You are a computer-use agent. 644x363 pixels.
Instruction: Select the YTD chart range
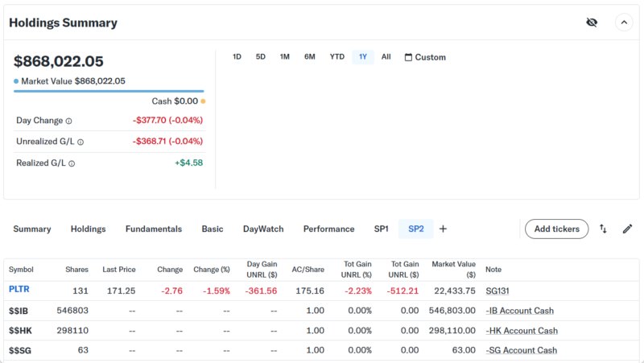coord(336,57)
